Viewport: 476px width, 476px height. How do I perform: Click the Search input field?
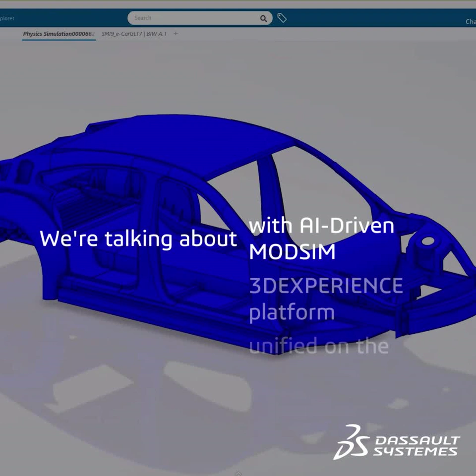click(200, 18)
